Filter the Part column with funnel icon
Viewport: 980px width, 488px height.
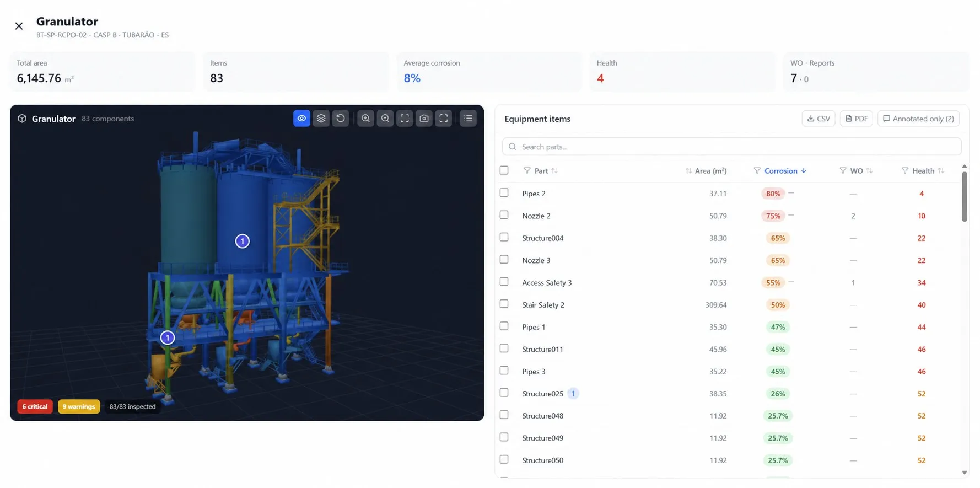tap(527, 171)
